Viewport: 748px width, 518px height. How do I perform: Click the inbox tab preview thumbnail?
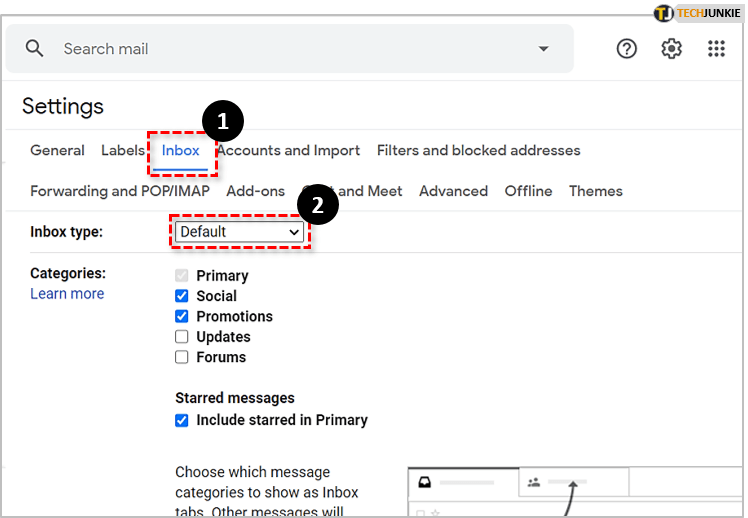point(575,490)
